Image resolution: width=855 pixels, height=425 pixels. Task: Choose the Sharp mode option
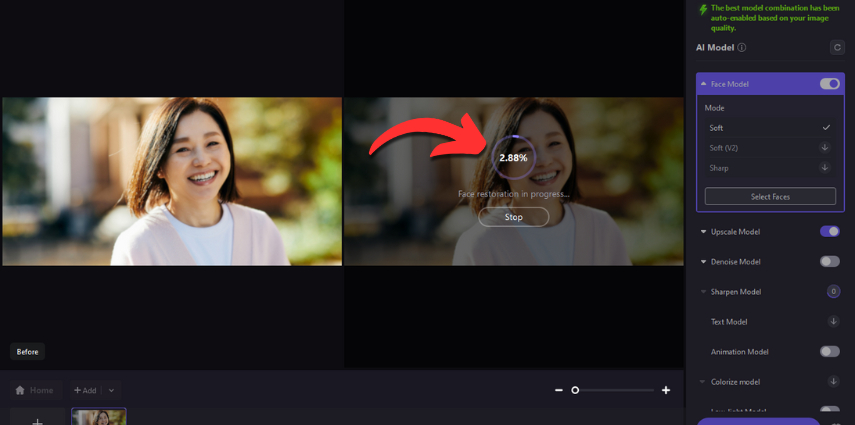coord(770,167)
